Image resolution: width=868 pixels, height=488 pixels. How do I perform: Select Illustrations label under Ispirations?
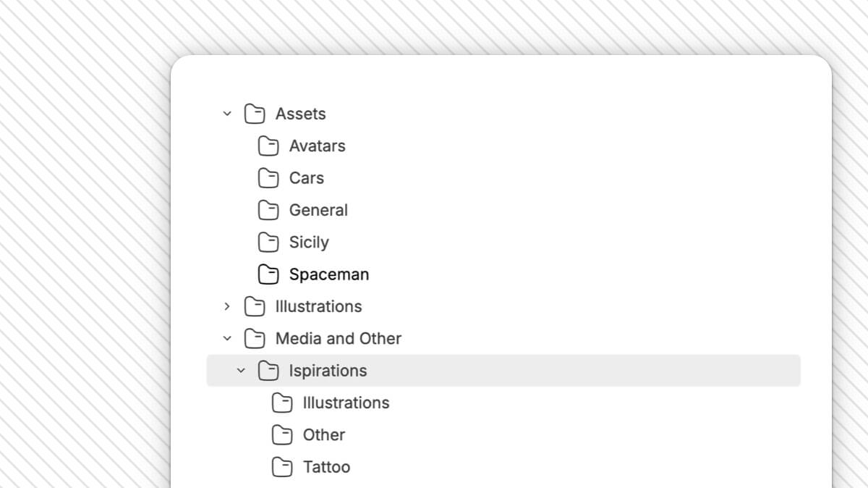[x=346, y=403]
